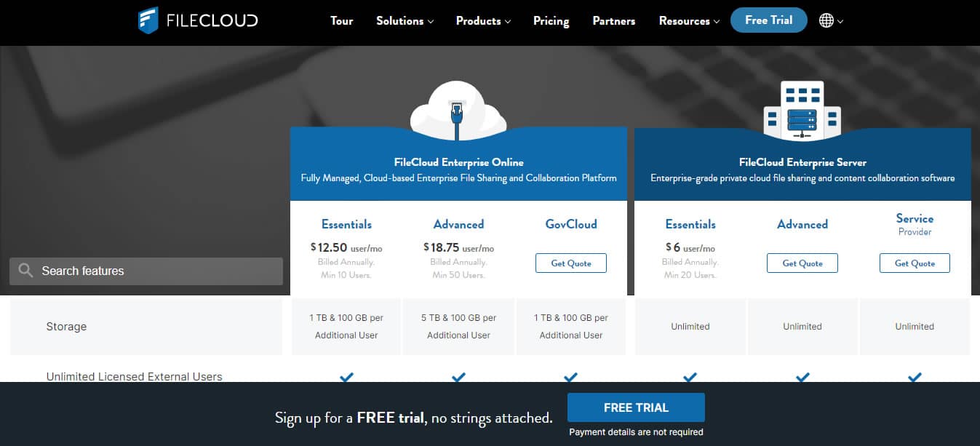Image resolution: width=980 pixels, height=446 pixels.
Task: Click Get Quote under GovCloud
Action: 570,263
